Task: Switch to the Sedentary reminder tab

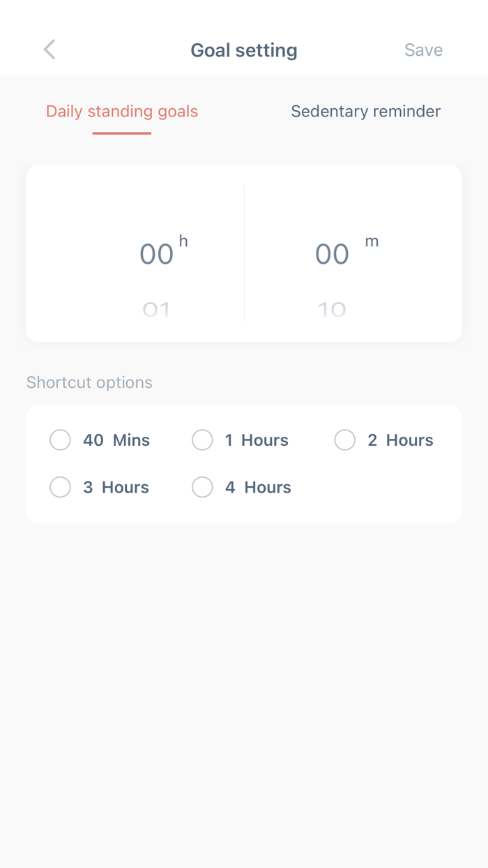Action: pos(365,111)
